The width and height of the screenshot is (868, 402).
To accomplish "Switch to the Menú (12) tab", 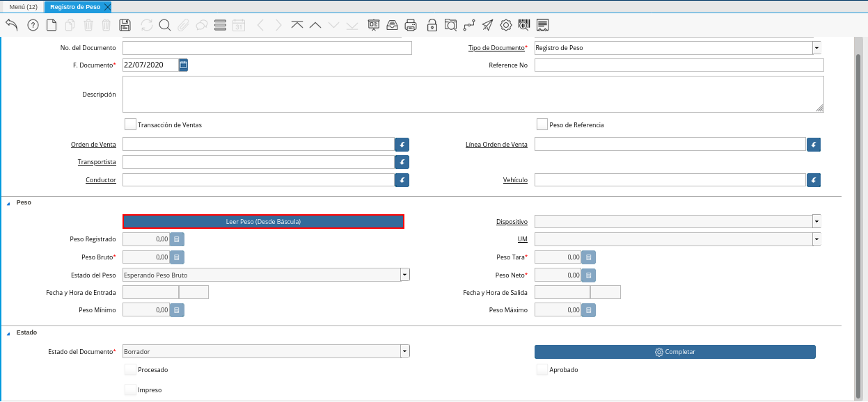I will [x=23, y=7].
